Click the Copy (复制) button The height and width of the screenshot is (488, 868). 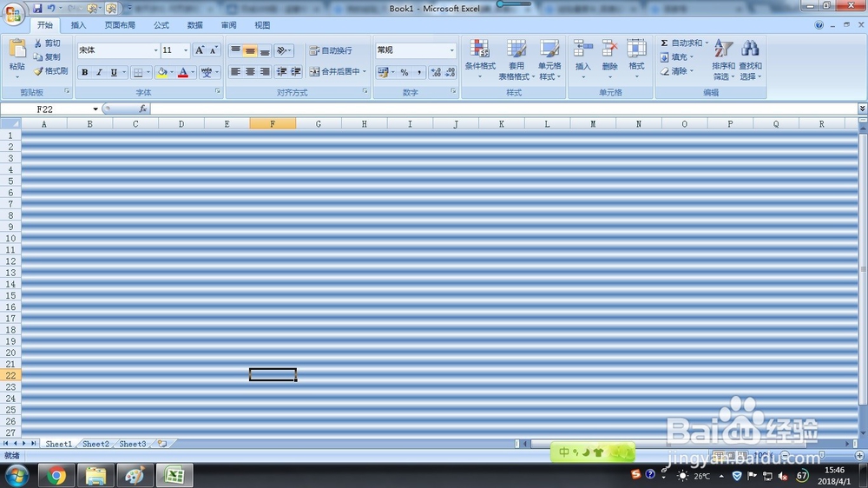pos(47,56)
